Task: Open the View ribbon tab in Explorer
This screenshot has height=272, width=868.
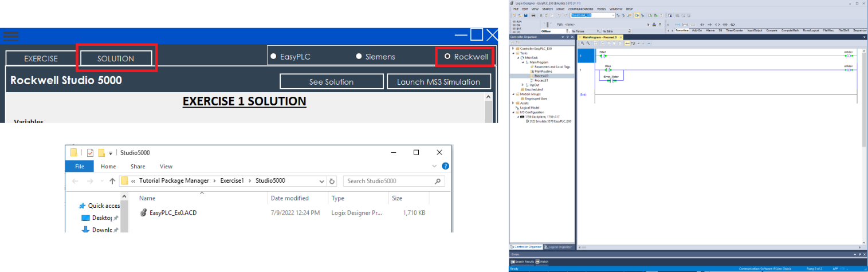Action: point(166,167)
